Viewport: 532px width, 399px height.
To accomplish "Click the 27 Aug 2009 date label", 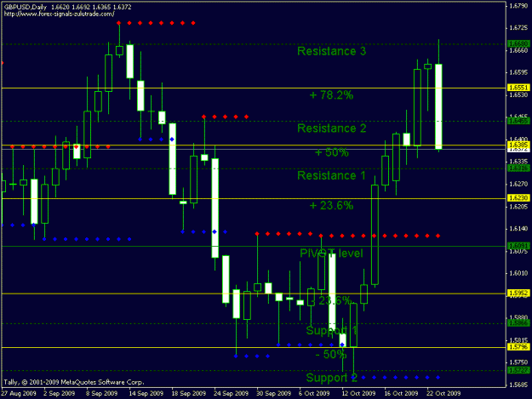I will 19,393.
